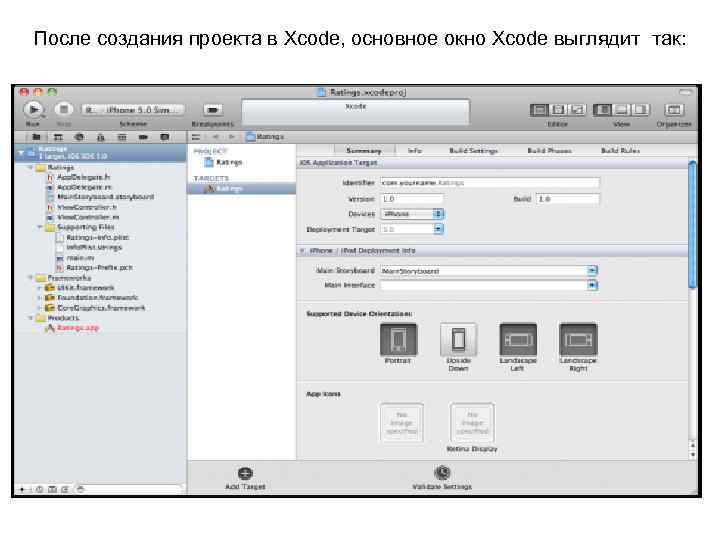
Task: Go back using jump bar arrow
Action: [215, 137]
